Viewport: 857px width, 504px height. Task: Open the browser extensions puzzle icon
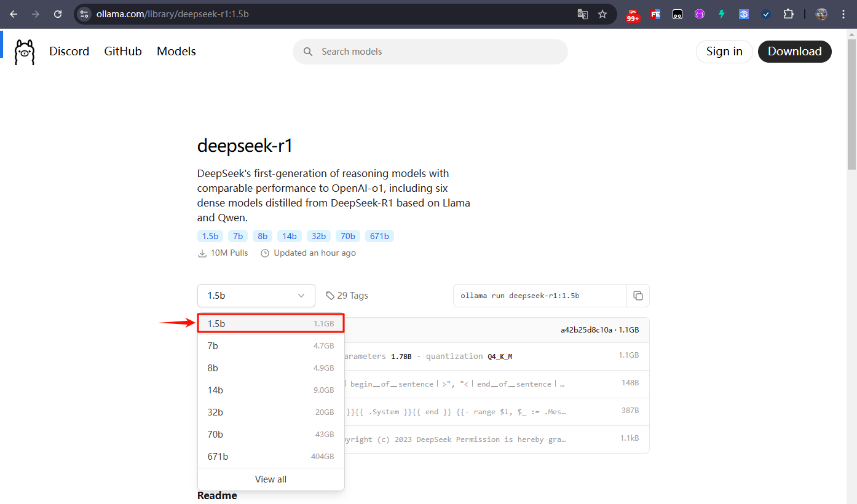(x=789, y=14)
